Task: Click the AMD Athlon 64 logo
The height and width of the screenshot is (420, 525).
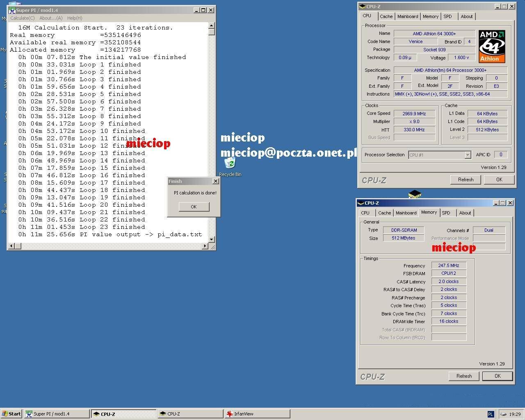Action: click(x=492, y=46)
